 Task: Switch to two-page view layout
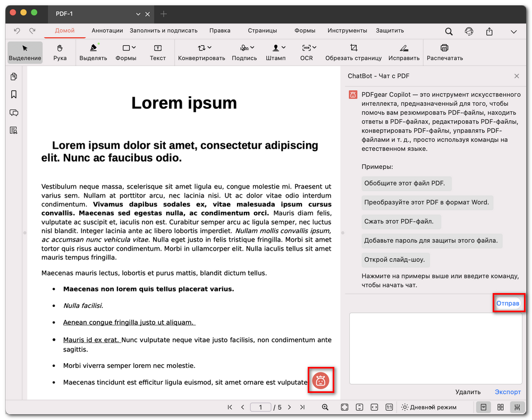pyautogui.click(x=500, y=407)
